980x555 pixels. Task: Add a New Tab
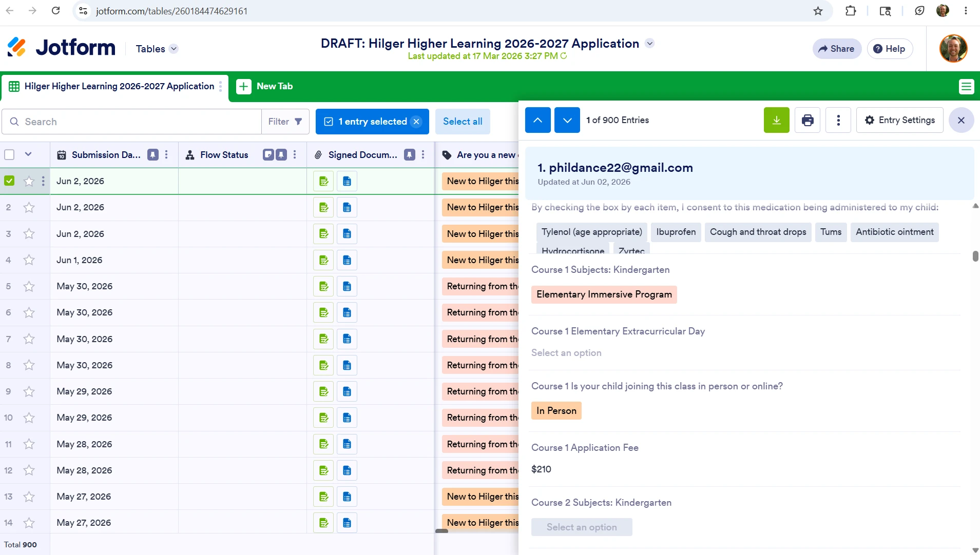(x=265, y=86)
